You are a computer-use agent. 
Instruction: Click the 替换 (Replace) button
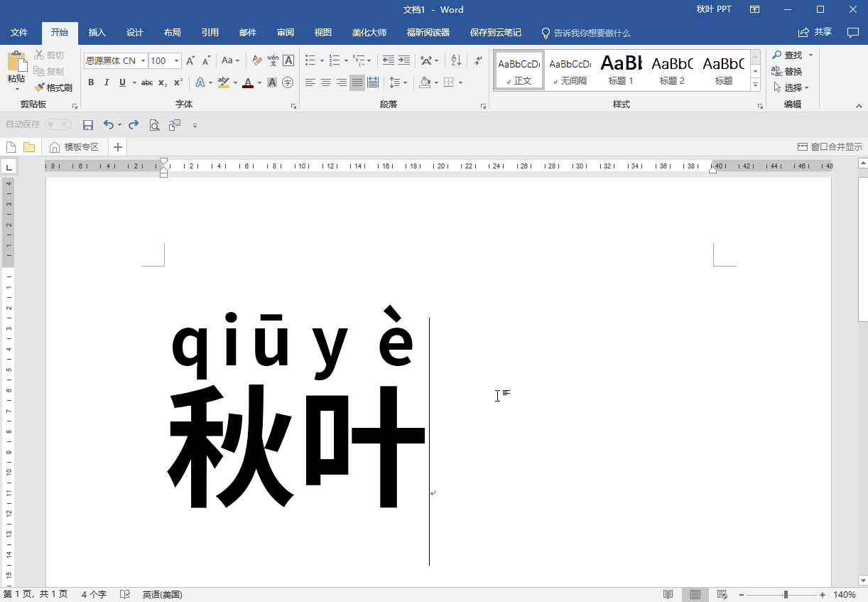tap(787, 71)
